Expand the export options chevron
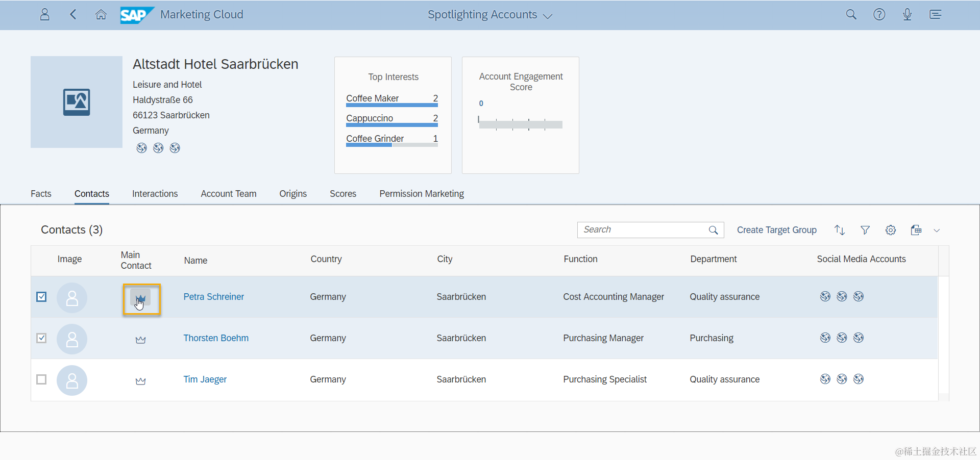This screenshot has width=980, height=460. coord(937,230)
